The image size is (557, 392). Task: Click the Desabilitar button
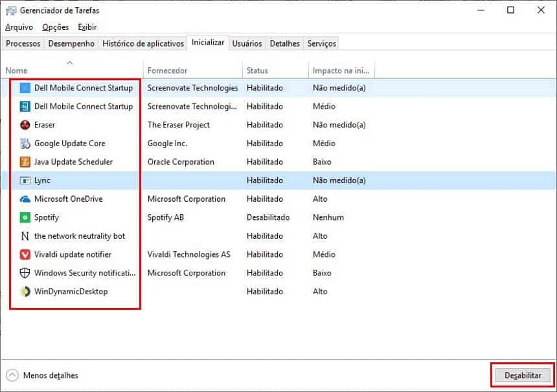click(523, 375)
